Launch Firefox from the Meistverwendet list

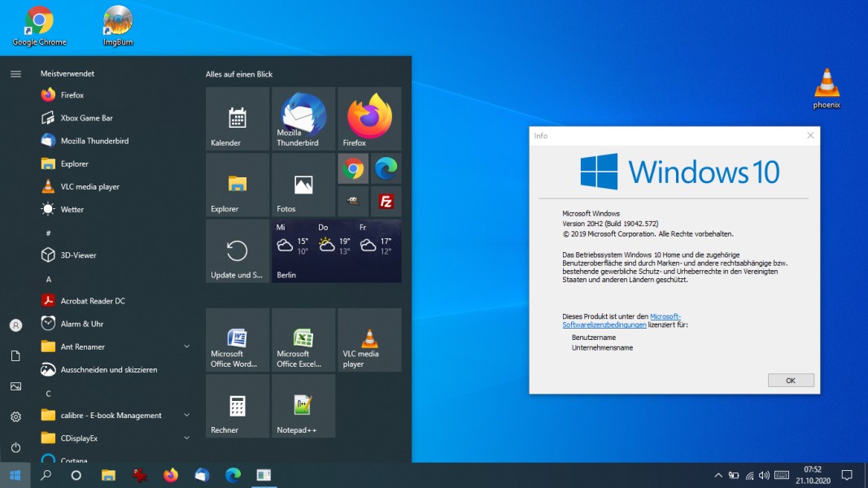tap(116, 95)
